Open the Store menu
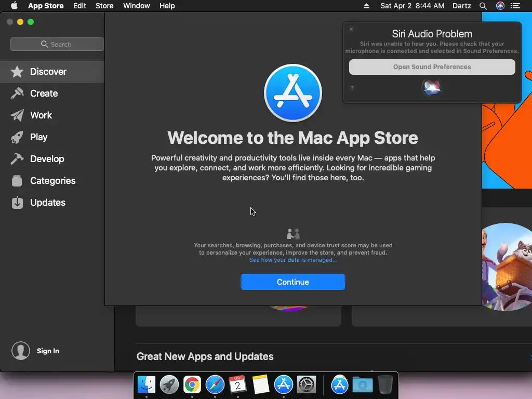 [104, 6]
